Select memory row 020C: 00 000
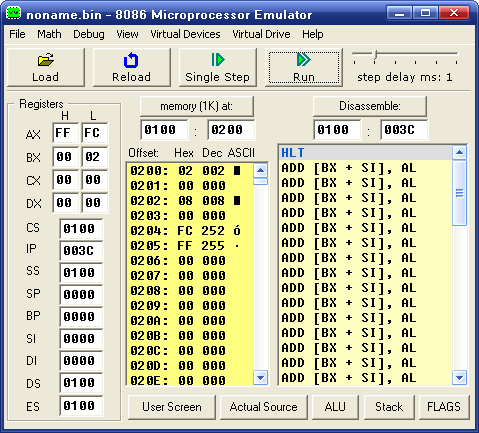479x433 pixels. pyautogui.click(x=190, y=351)
